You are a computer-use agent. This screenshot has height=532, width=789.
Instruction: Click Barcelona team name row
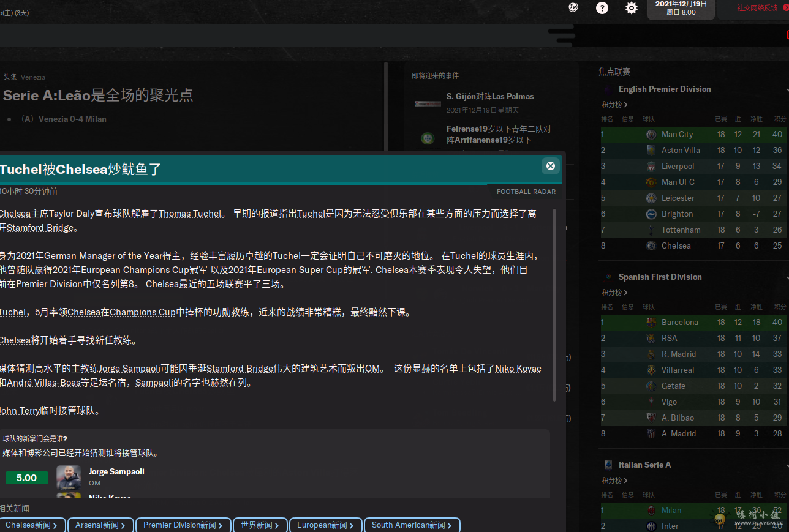pyautogui.click(x=679, y=322)
